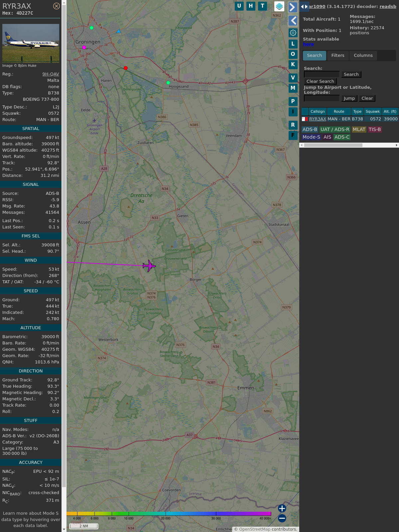Image resolution: width=399 pixels, height=532 pixels.
Task: Click the settings gear icon on map
Action: 293,33
